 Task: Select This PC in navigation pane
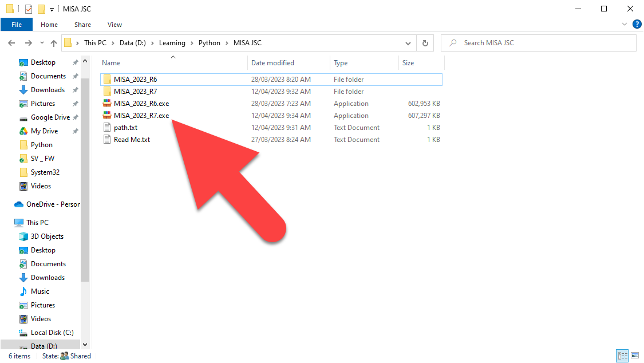point(37,223)
